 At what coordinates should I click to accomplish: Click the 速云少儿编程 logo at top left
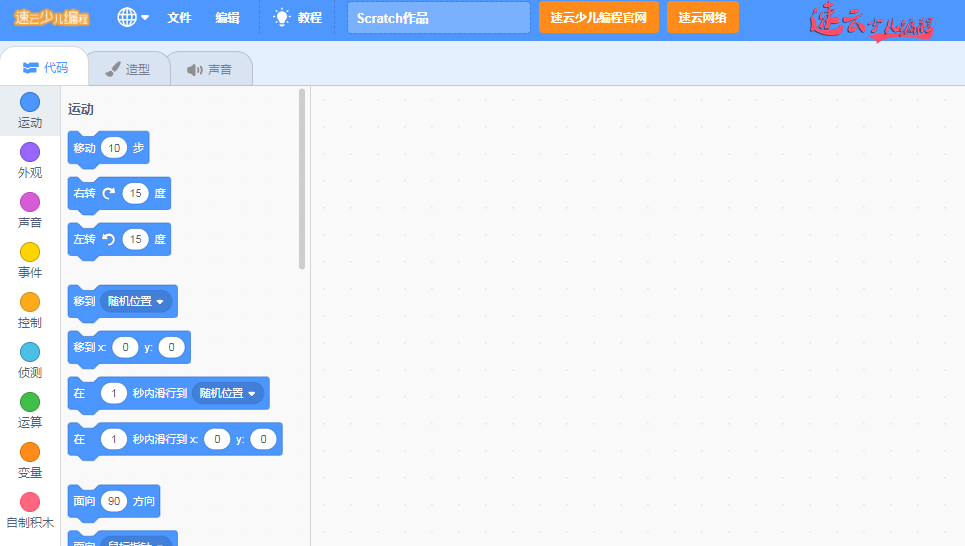click(51, 18)
